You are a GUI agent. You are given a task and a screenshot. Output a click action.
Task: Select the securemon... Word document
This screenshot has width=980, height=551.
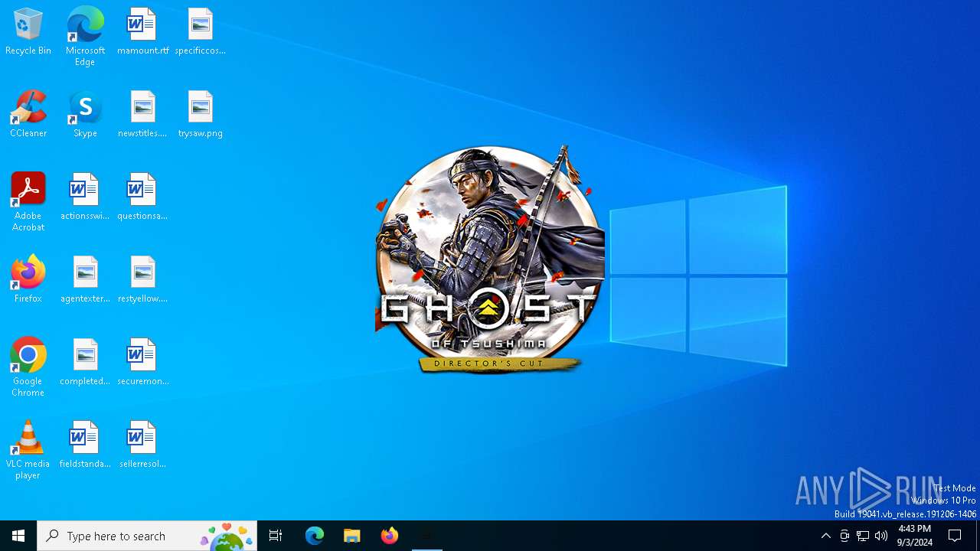(x=143, y=363)
